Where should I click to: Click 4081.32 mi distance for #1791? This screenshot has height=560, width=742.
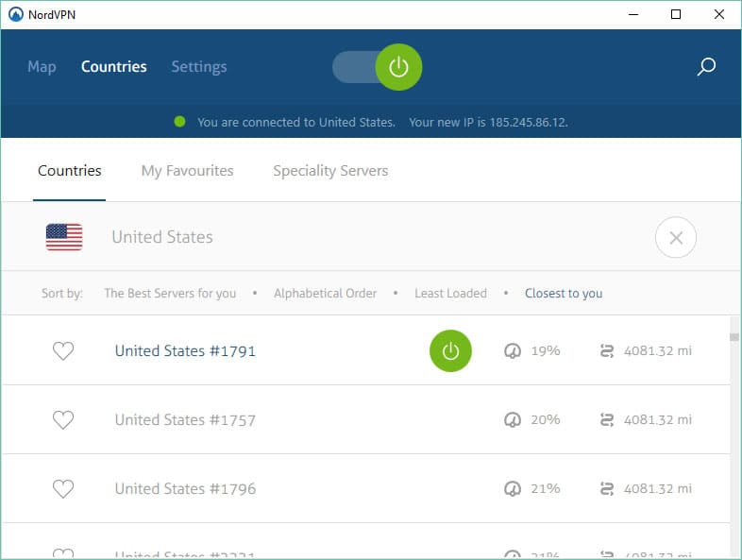[658, 350]
